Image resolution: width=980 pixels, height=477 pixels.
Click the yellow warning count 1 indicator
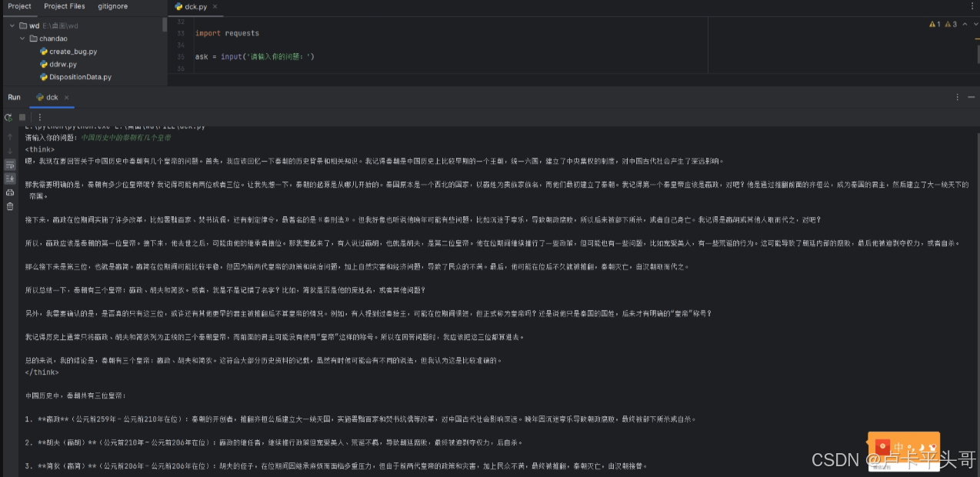[935, 24]
